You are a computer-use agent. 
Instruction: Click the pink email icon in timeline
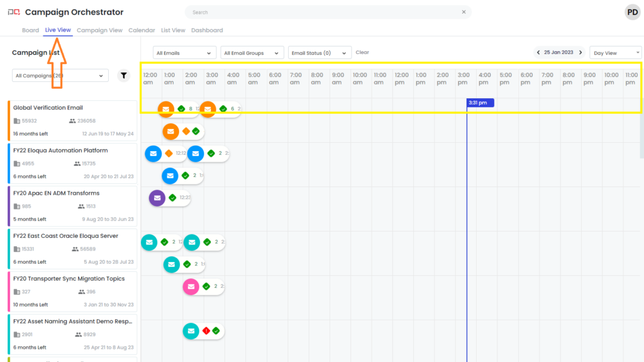[191, 286]
